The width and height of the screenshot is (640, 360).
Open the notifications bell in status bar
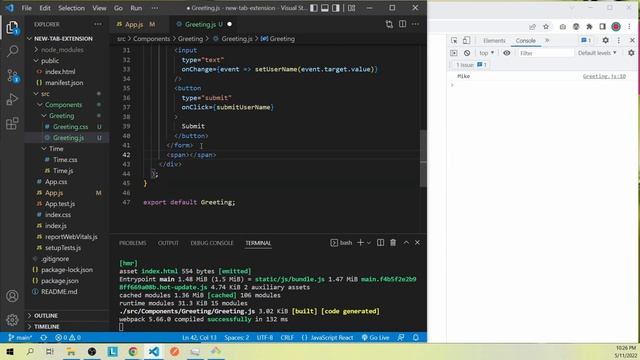(x=416, y=338)
